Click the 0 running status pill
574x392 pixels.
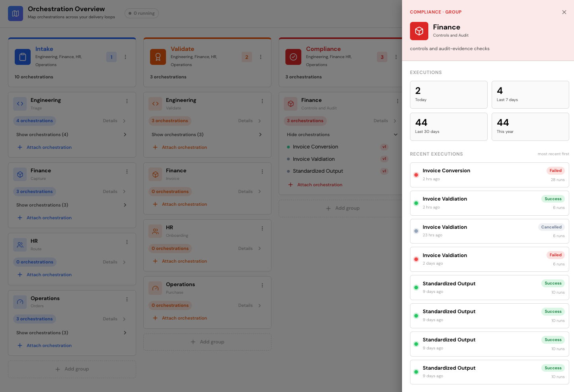pos(142,13)
